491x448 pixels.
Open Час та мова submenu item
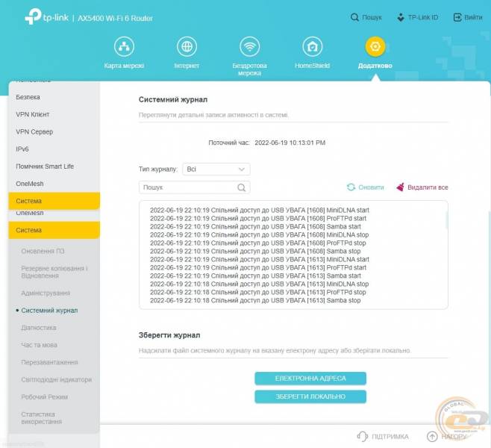39,345
